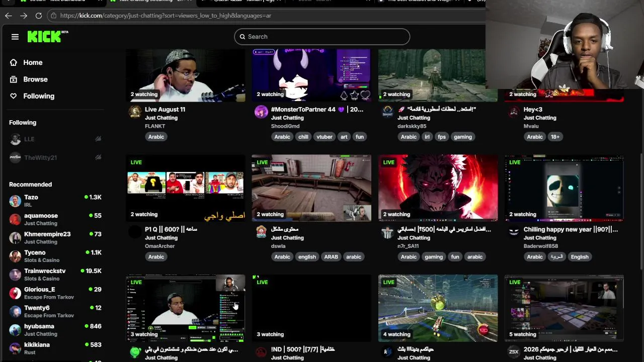Viewport: 644px width, 362px height.
Task: Go back with browser back arrow
Action: [x=9, y=16]
